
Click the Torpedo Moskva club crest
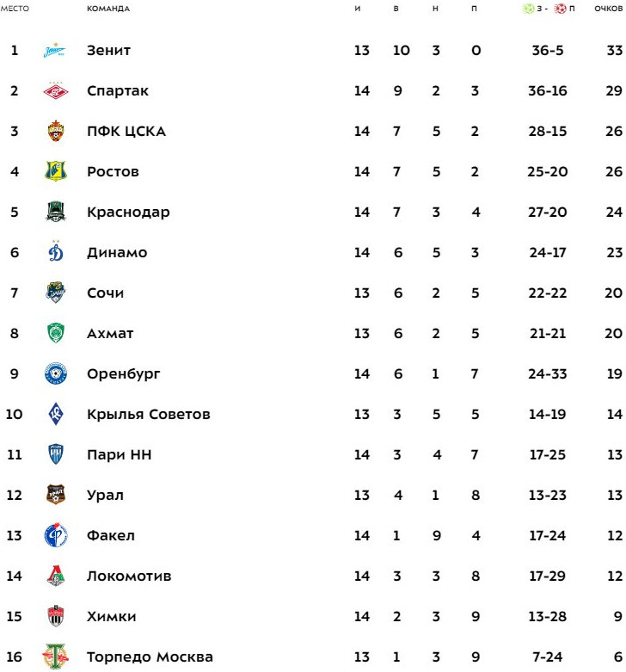(55, 657)
